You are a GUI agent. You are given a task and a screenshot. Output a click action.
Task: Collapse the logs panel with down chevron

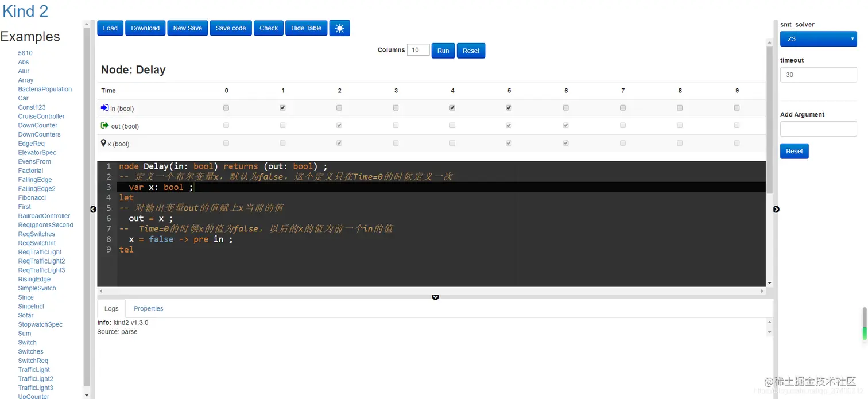(435, 297)
